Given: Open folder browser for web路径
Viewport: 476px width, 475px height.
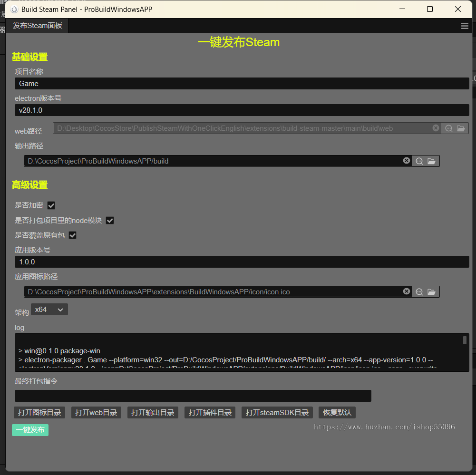Looking at the screenshot, I should 461,128.
